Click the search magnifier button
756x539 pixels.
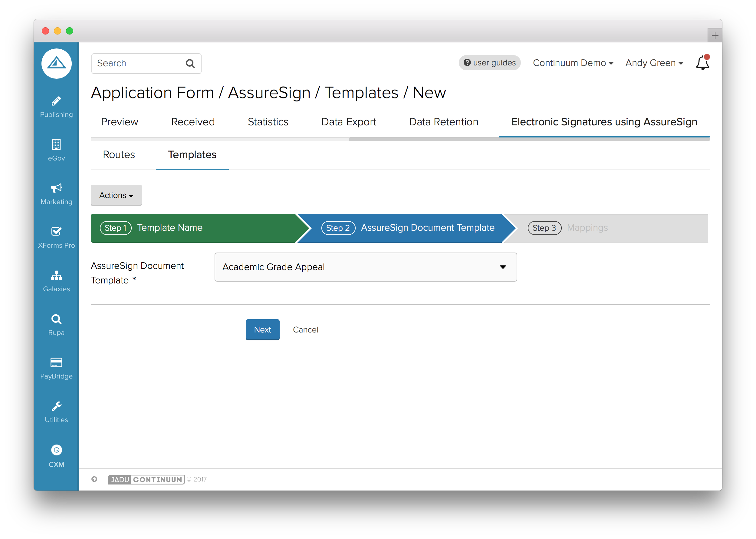[x=190, y=63]
